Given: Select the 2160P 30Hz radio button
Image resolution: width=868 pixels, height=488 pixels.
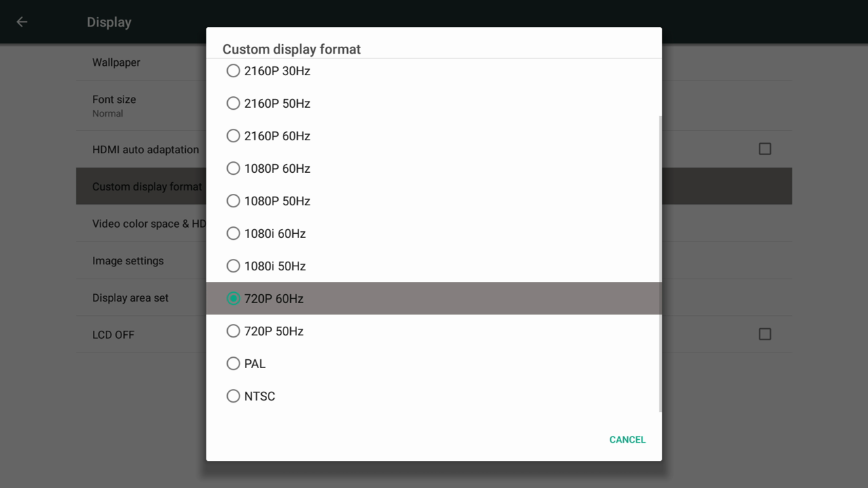Looking at the screenshot, I should (x=233, y=70).
